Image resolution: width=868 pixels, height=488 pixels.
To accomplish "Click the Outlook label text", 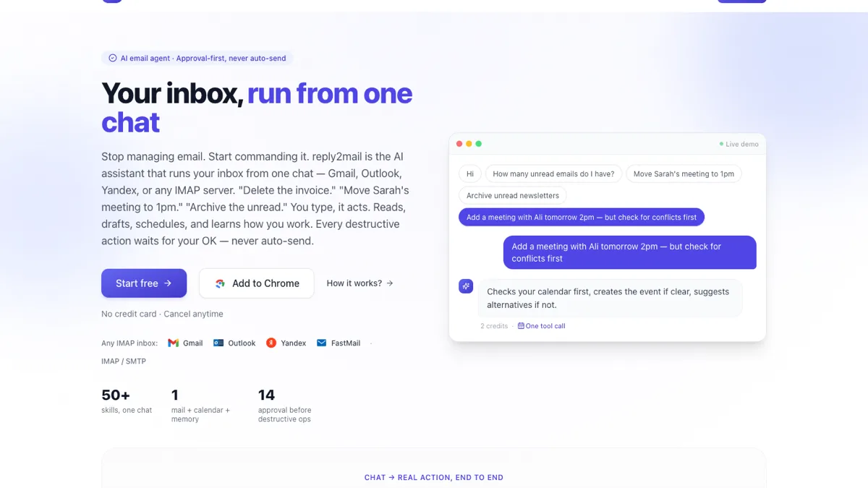I will click(x=242, y=343).
